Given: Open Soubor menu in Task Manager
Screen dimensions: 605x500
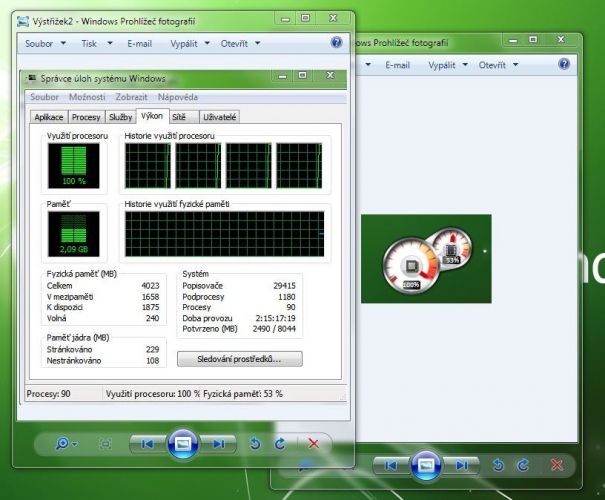Looking at the screenshot, I should 44,97.
